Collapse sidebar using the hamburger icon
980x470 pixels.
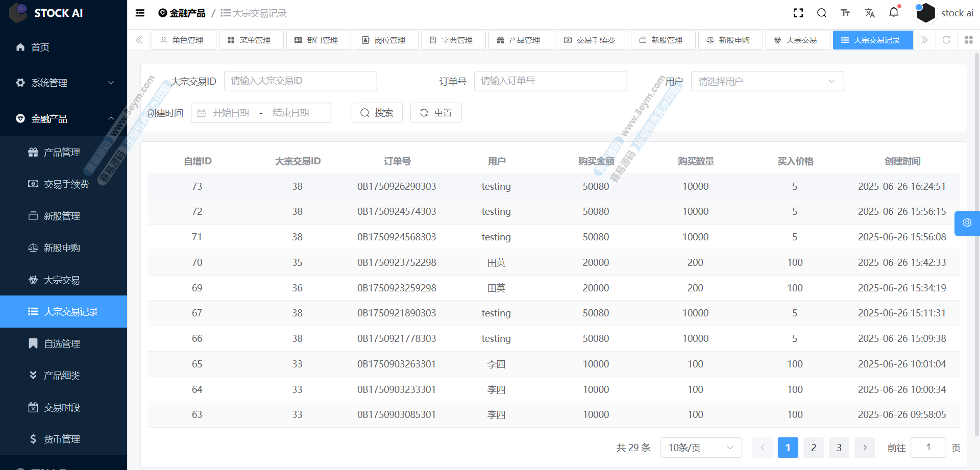[140, 13]
